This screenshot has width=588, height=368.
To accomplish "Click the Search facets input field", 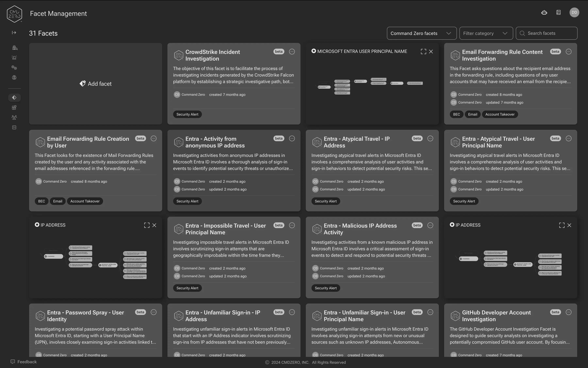I will click(546, 33).
